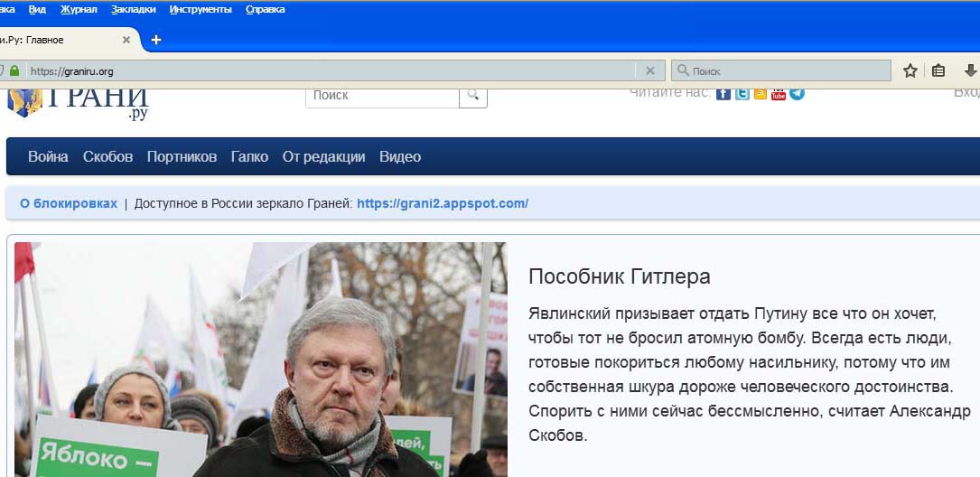Click the site Поиск input field
The width and height of the screenshot is (980, 477).
(382, 96)
